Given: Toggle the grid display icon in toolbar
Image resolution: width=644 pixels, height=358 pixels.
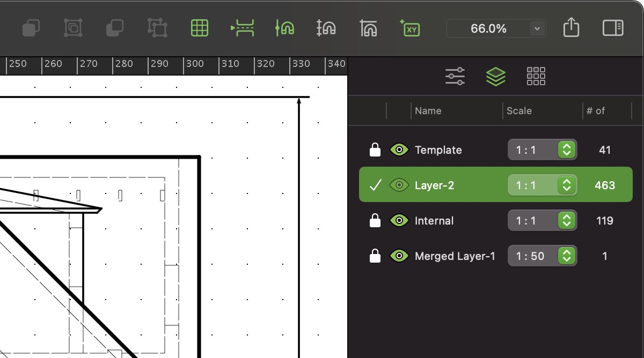Looking at the screenshot, I should coord(200,28).
